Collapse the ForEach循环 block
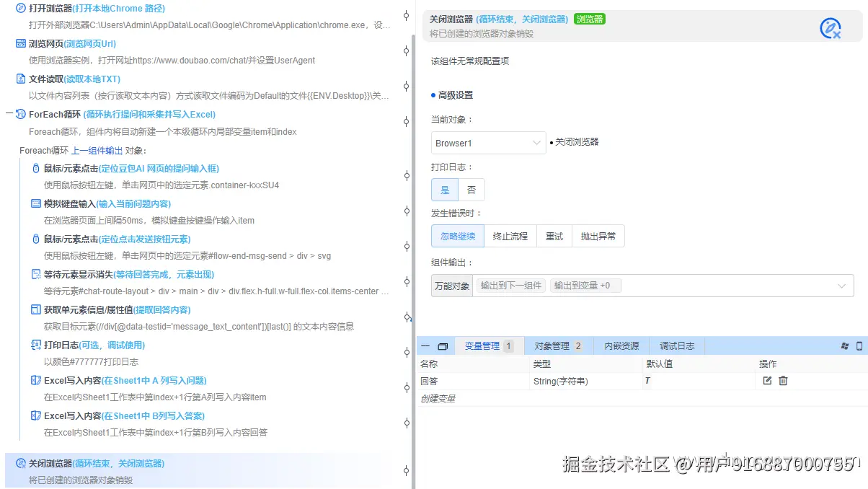 tap(9, 114)
